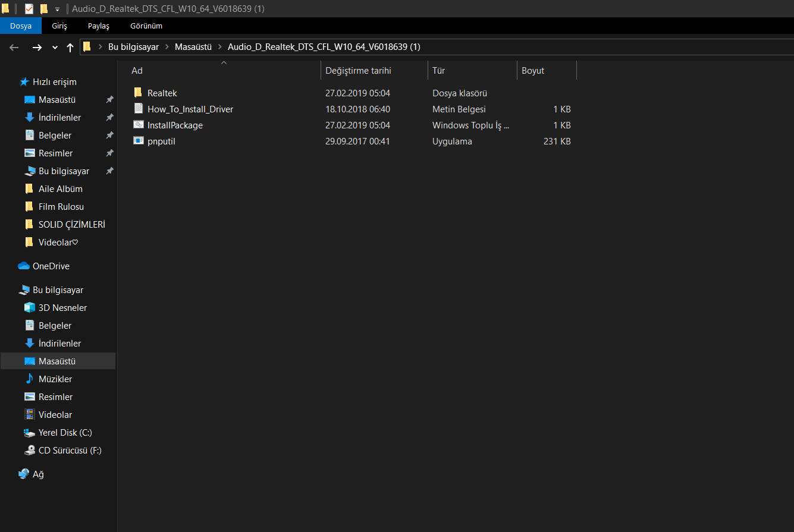The height and width of the screenshot is (532, 794).
Task: Click the date '29.09.2017 00:41'
Action: pyautogui.click(x=357, y=141)
